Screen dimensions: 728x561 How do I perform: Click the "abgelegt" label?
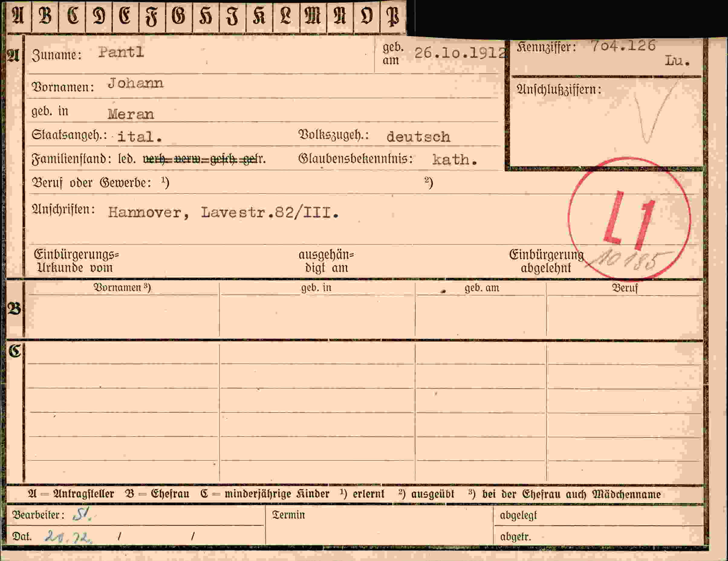pos(518,516)
